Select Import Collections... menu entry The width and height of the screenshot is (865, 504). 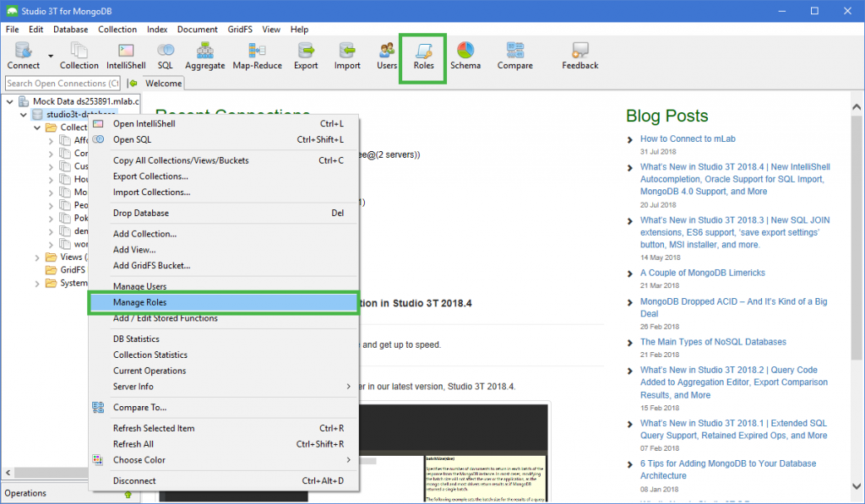point(224,192)
